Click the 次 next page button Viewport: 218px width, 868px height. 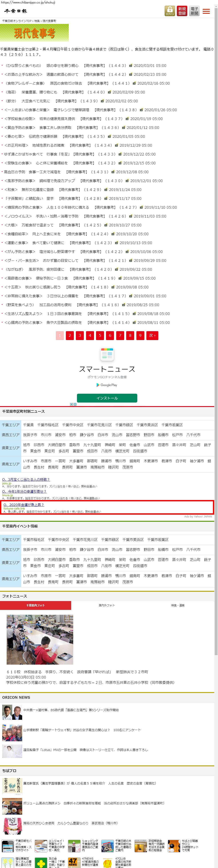point(152,335)
